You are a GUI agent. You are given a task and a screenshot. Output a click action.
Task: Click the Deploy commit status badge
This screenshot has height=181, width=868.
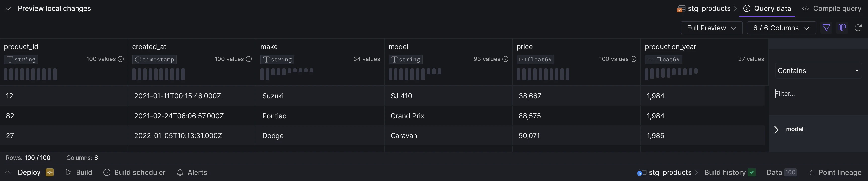click(x=50, y=172)
